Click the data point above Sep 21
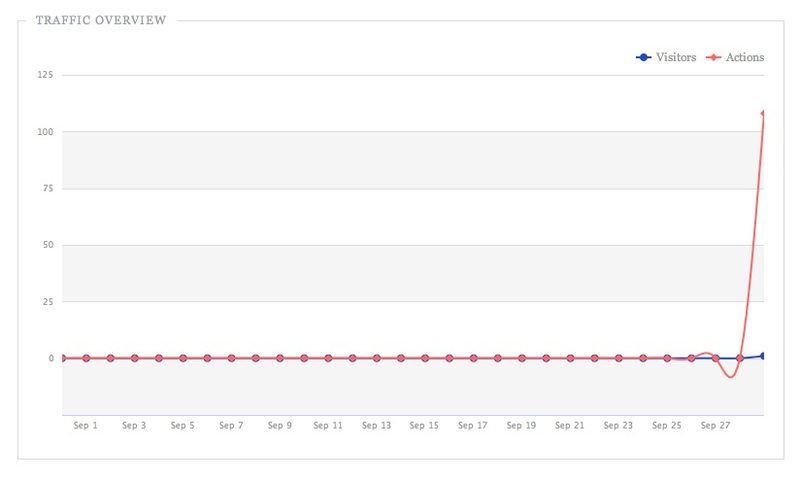Viewport: 800px width, 479px height. tap(570, 358)
